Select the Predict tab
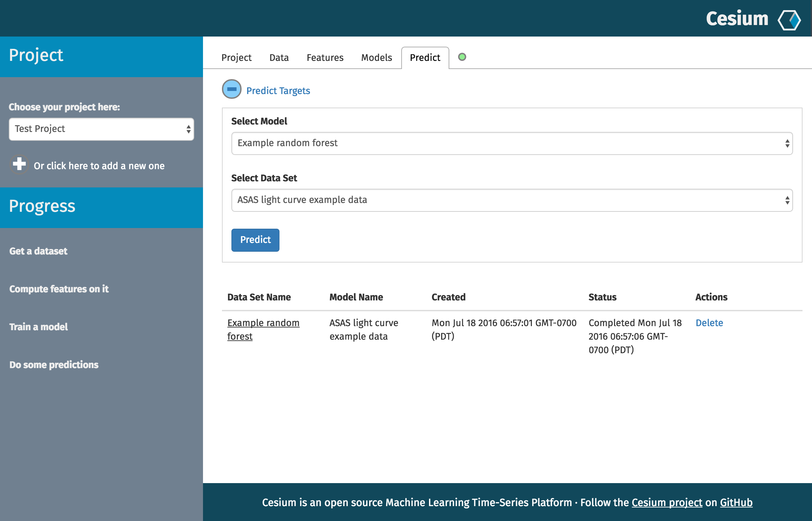812x521 pixels. click(x=425, y=58)
